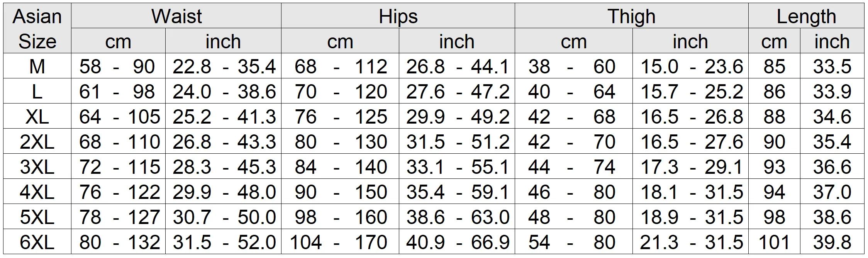Click the Thigh column header
The width and height of the screenshot is (868, 258).
(x=632, y=16)
